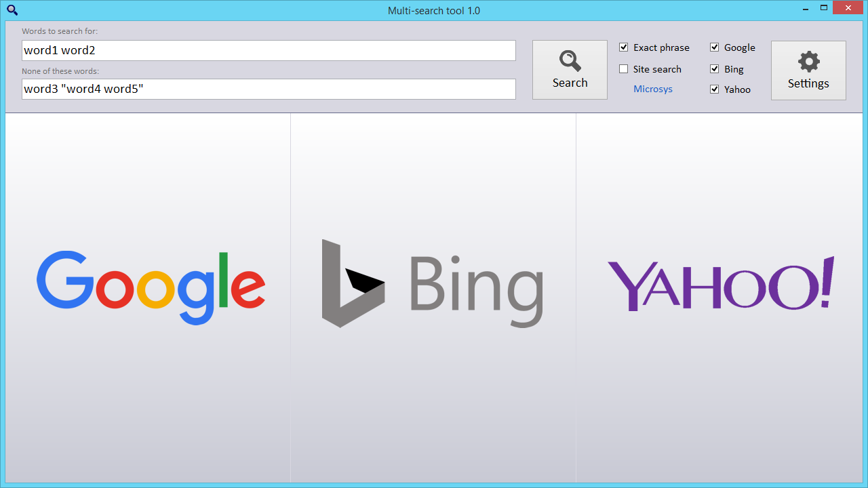Open the Microsys link
This screenshot has width=868, height=488.
tap(653, 89)
